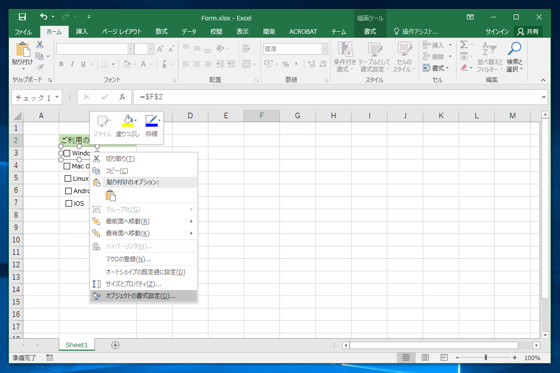The height and width of the screenshot is (373, 560).
Task: Switch to the Insert ribbon tab
Action: tap(82, 31)
